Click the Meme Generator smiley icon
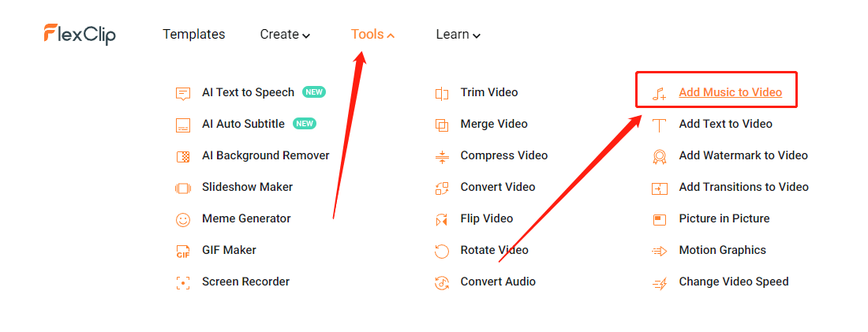Viewport: 868px width, 332px height. [x=183, y=220]
